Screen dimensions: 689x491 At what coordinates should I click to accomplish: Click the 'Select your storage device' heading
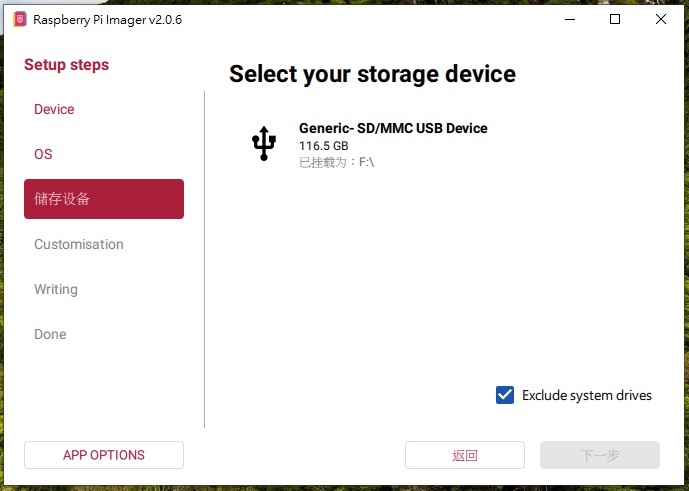click(372, 74)
